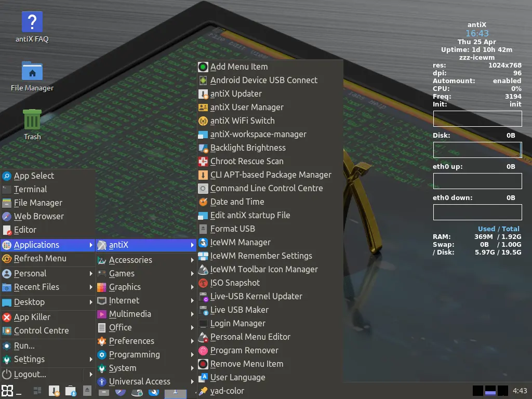Expand the Graphics submenu
Viewport: 532px width, 399px height.
click(x=146, y=287)
